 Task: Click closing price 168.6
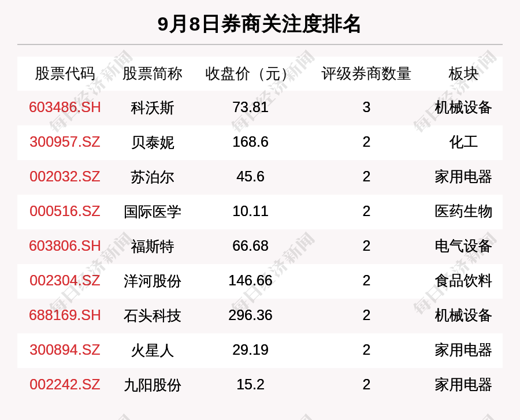tap(250, 142)
